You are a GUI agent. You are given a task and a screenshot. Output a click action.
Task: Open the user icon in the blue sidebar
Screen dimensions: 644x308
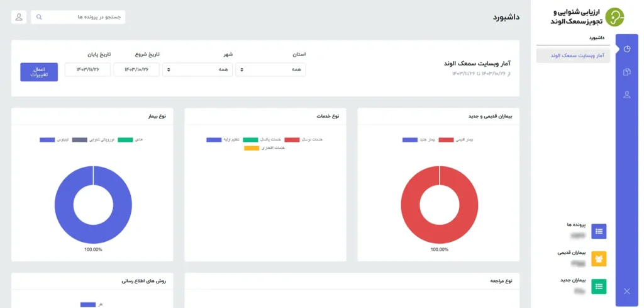point(626,95)
